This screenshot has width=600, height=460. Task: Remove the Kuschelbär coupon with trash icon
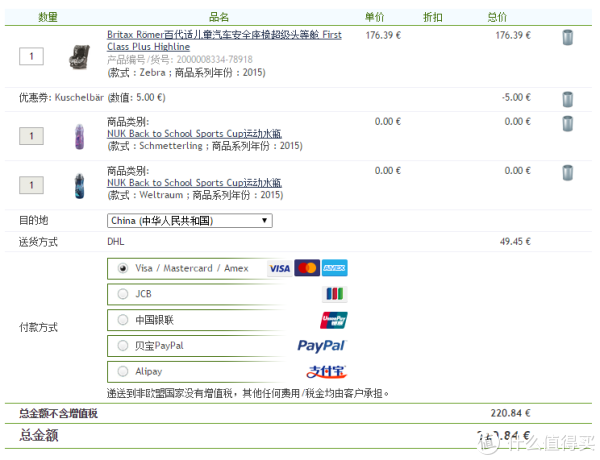coord(567,99)
